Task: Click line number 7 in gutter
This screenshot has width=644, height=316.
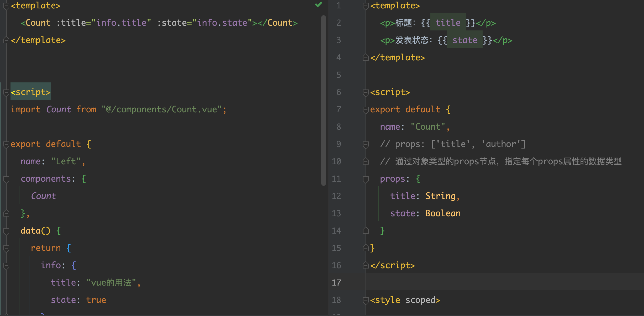Action: click(339, 109)
